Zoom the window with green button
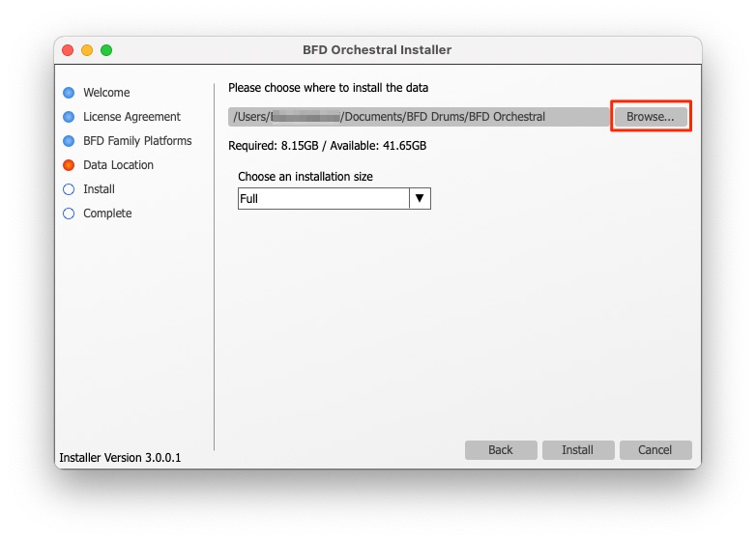This screenshot has width=756, height=541. pyautogui.click(x=106, y=50)
